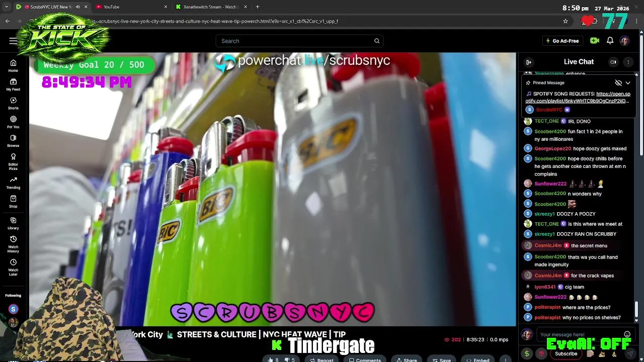Click the green upload video icon
Screen dimensions: 644x362
point(595,41)
